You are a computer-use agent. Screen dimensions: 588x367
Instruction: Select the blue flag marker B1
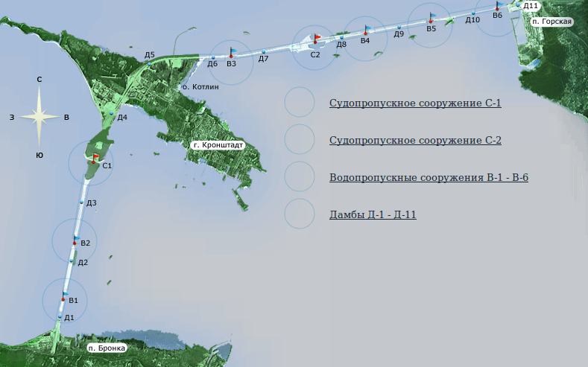click(64, 296)
